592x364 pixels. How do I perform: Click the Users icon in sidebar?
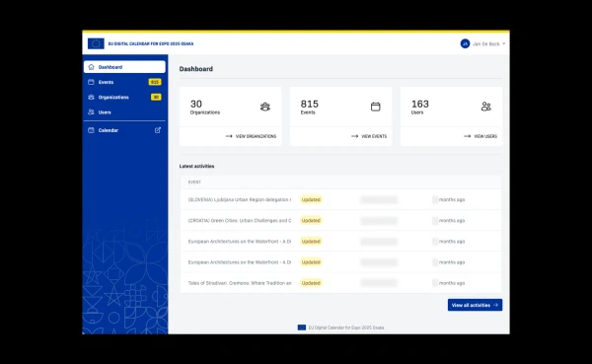(91, 112)
